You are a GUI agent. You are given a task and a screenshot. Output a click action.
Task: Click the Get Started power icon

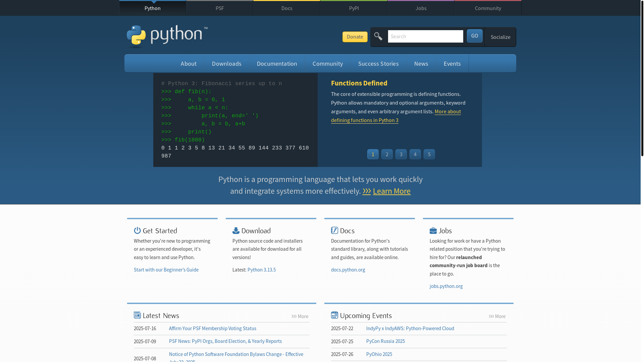click(137, 230)
